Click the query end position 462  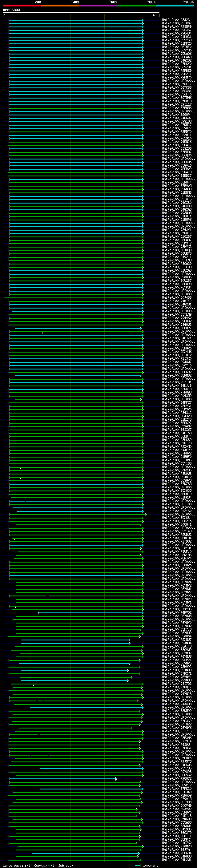(155, 15)
